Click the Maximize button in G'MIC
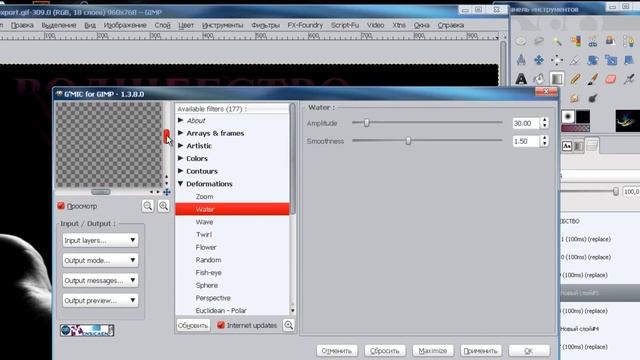The width and height of the screenshot is (640, 360). [x=433, y=351]
